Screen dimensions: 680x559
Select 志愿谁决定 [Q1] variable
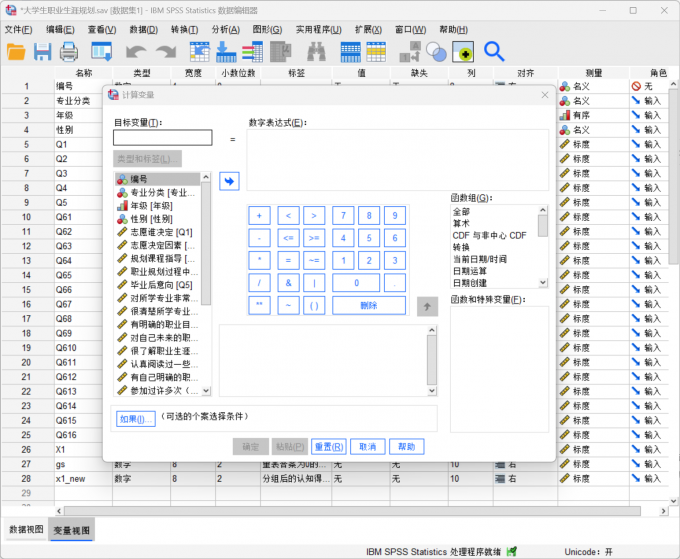(157, 232)
